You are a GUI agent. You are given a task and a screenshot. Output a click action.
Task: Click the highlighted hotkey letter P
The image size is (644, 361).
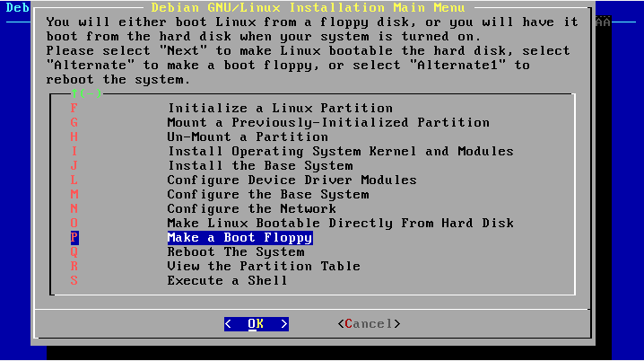point(74,238)
